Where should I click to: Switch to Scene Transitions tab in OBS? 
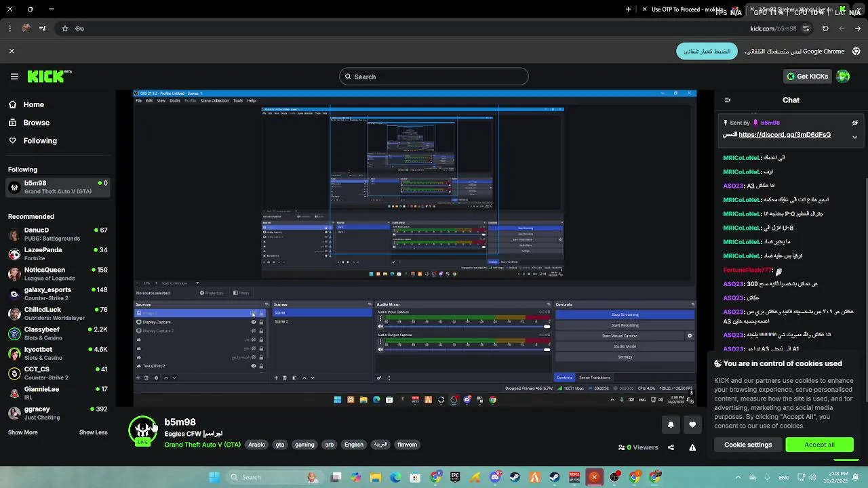[595, 378]
